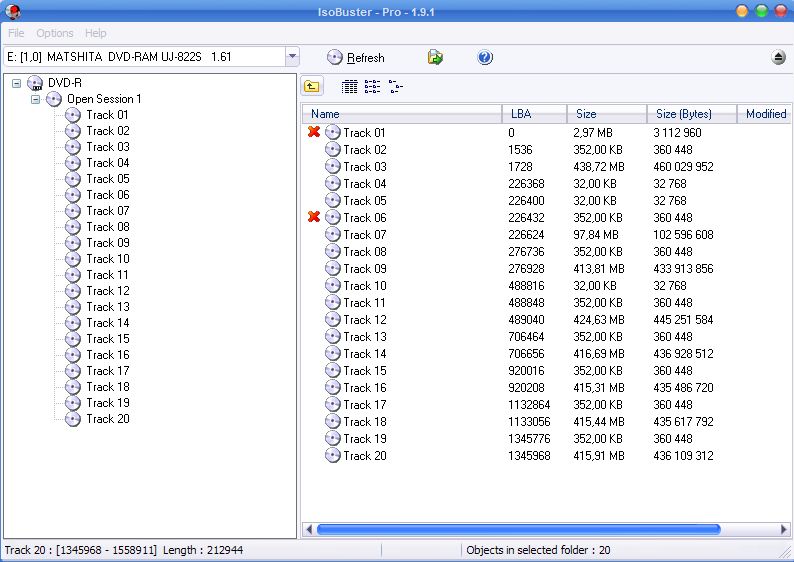Select Track 05 in the left tree

108,179
